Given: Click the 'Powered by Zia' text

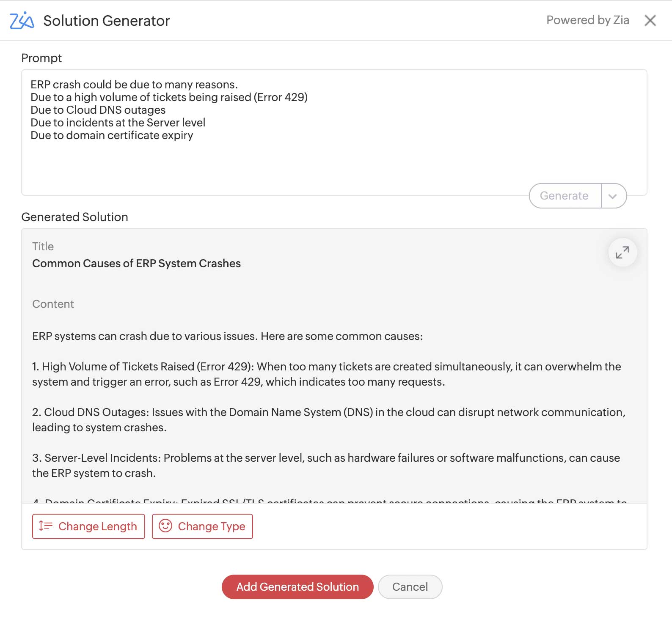Looking at the screenshot, I should [587, 20].
